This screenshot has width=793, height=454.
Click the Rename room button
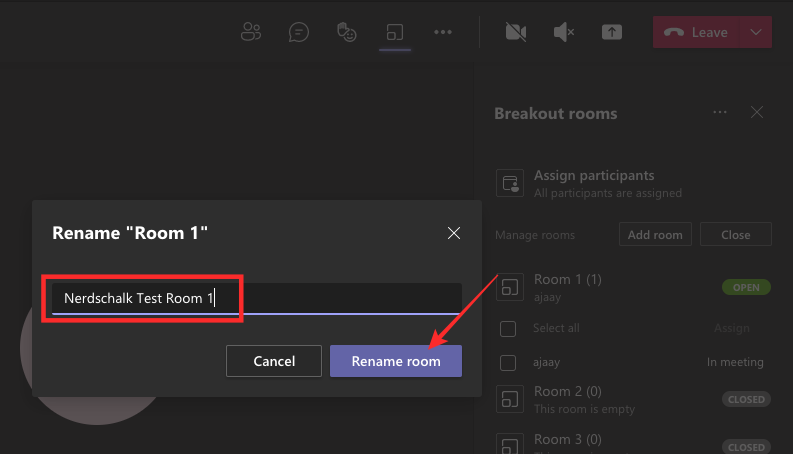(x=396, y=361)
